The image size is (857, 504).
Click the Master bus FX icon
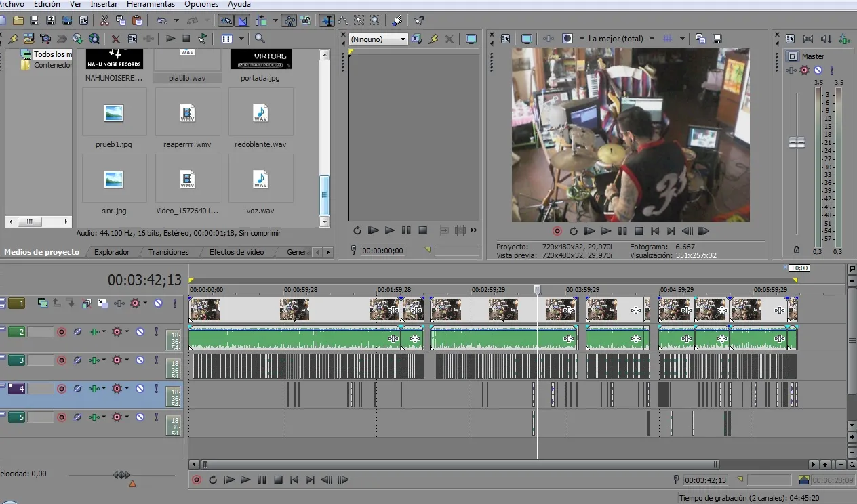(x=805, y=70)
